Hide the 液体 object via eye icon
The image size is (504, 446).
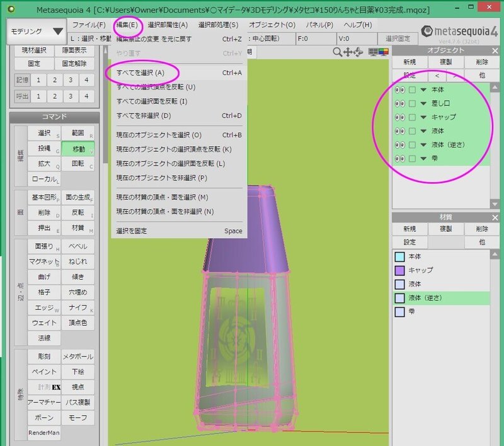(x=399, y=131)
